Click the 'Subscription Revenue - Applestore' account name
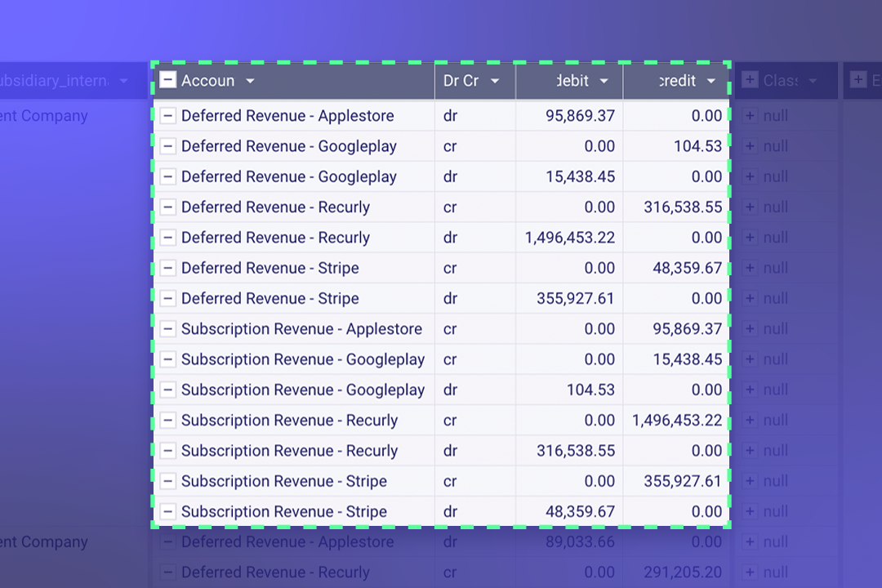 tap(301, 328)
